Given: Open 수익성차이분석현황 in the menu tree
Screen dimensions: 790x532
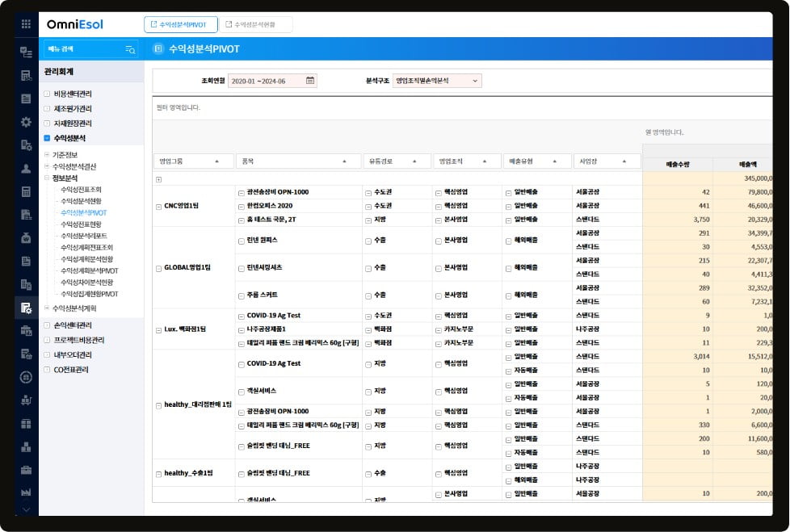Looking at the screenshot, I should (x=86, y=282).
